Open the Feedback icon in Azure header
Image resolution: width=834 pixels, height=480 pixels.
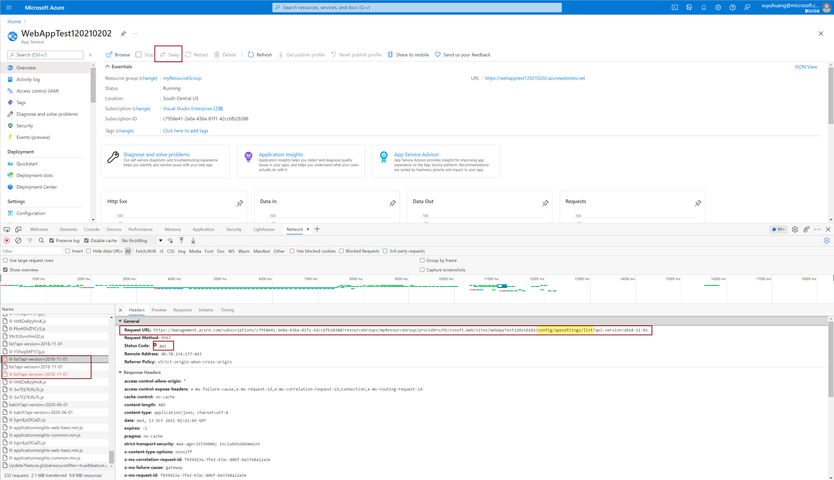(x=747, y=7)
